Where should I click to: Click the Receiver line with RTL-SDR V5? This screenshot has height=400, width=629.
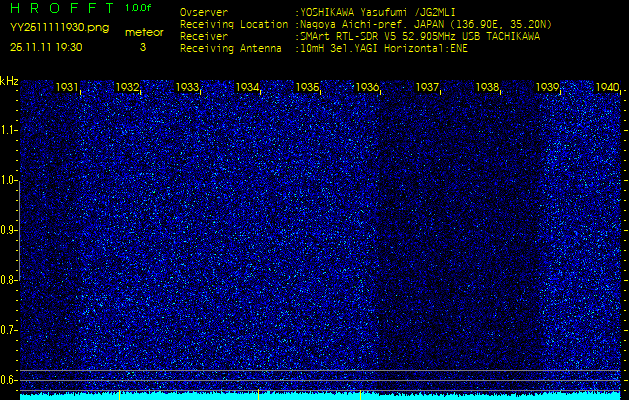[360, 37]
